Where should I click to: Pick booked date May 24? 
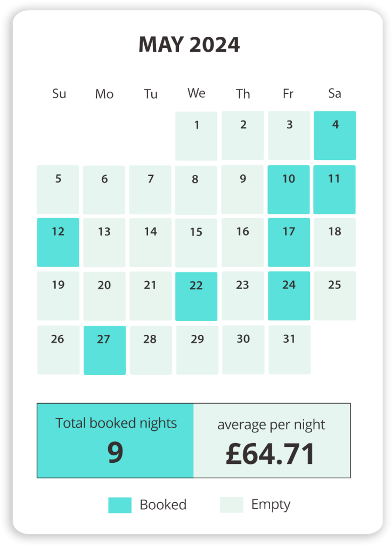point(289,295)
